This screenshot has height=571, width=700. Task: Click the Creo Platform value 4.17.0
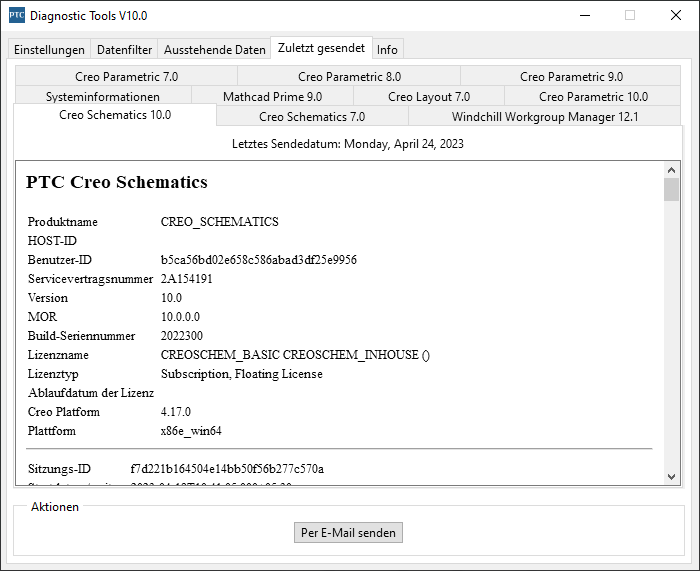click(x=176, y=412)
